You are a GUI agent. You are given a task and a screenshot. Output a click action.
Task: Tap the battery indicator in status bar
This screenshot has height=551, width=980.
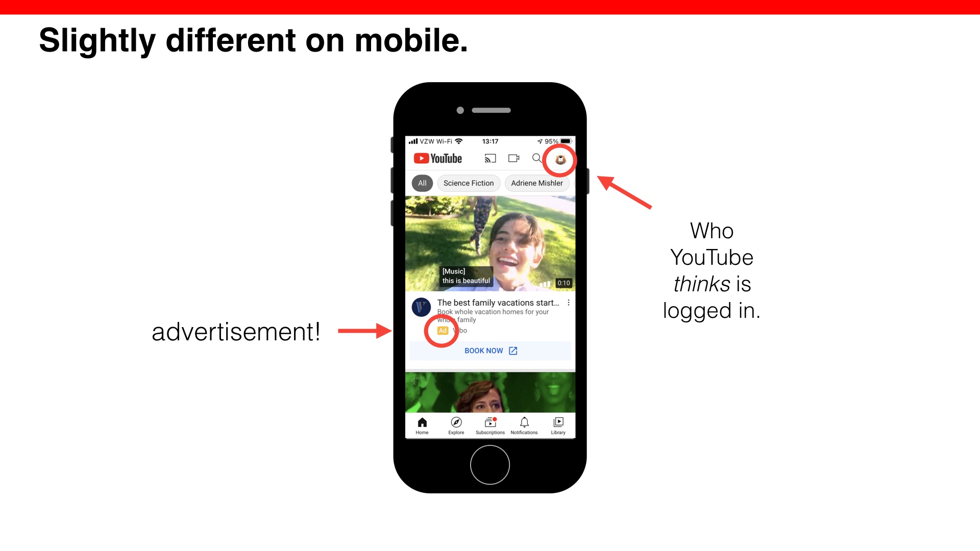click(568, 141)
